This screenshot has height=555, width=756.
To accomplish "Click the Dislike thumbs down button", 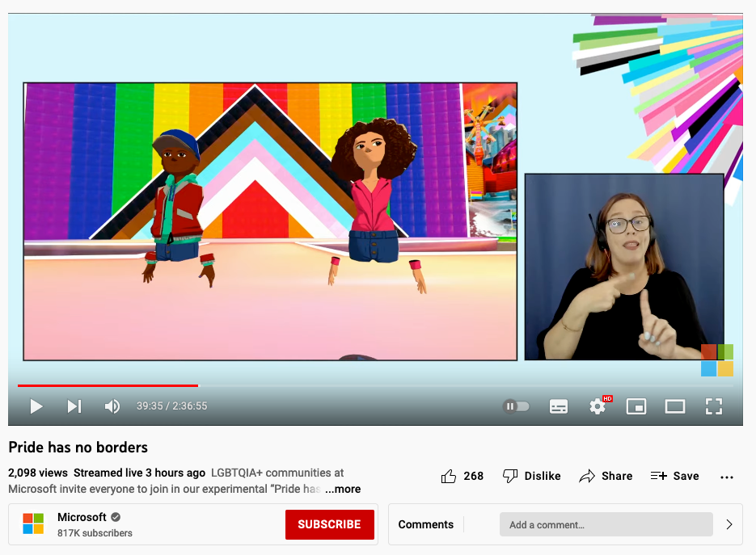I will click(531, 476).
